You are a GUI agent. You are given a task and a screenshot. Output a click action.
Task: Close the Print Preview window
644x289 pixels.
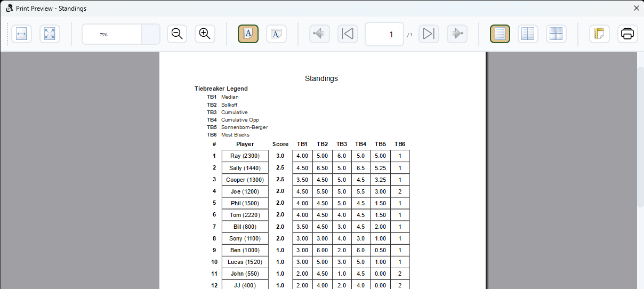(635, 8)
